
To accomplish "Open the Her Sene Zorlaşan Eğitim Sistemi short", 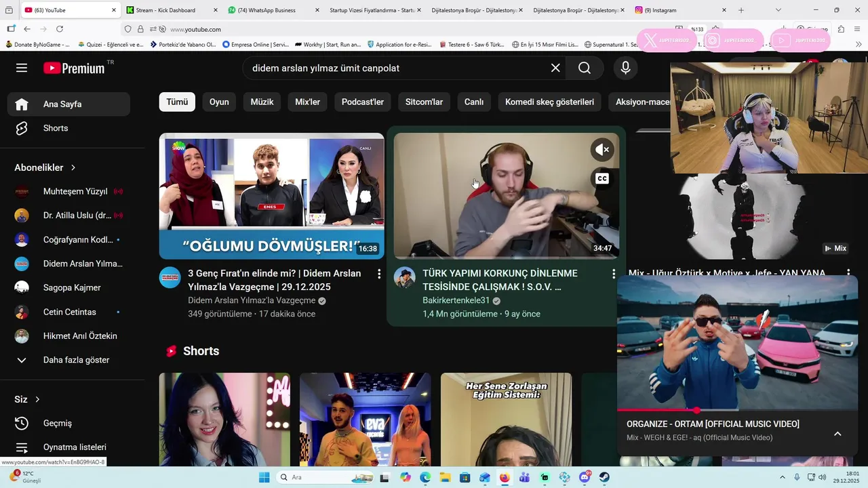I will 506,419.
